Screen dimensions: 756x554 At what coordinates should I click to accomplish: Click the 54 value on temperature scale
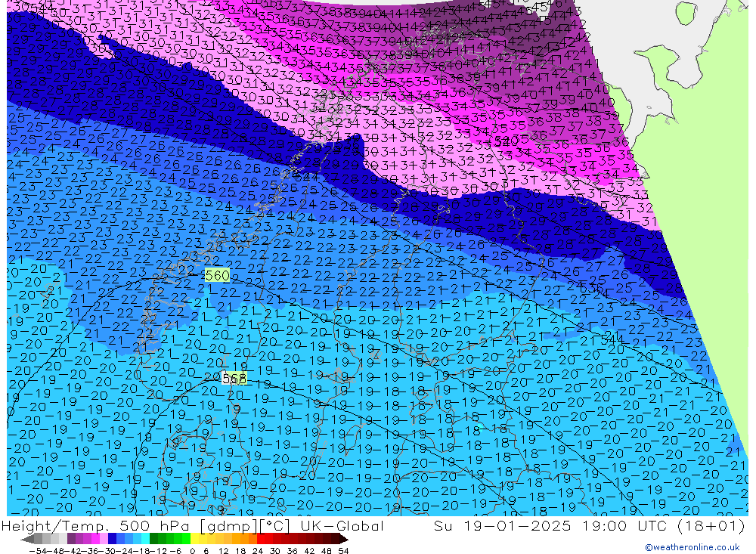coord(343,550)
